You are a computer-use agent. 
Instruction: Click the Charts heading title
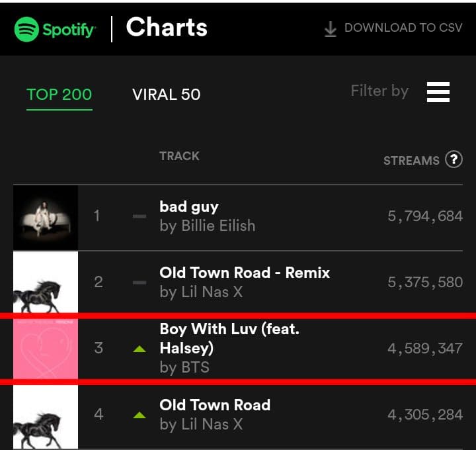[x=167, y=28]
